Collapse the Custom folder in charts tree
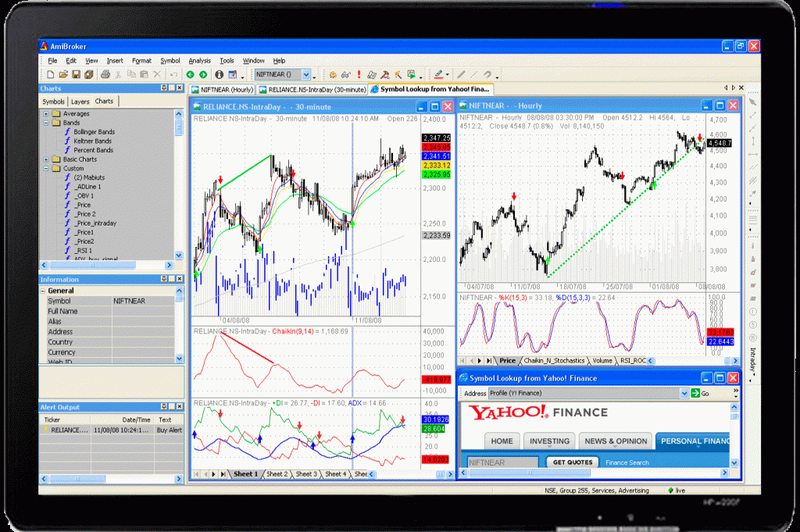This screenshot has width=800, height=532. coord(46,168)
